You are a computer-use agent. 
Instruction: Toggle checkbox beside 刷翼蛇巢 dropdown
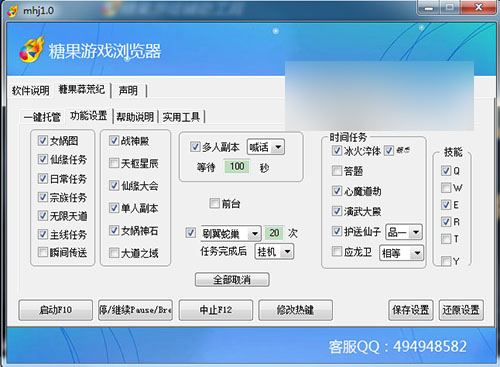point(190,233)
